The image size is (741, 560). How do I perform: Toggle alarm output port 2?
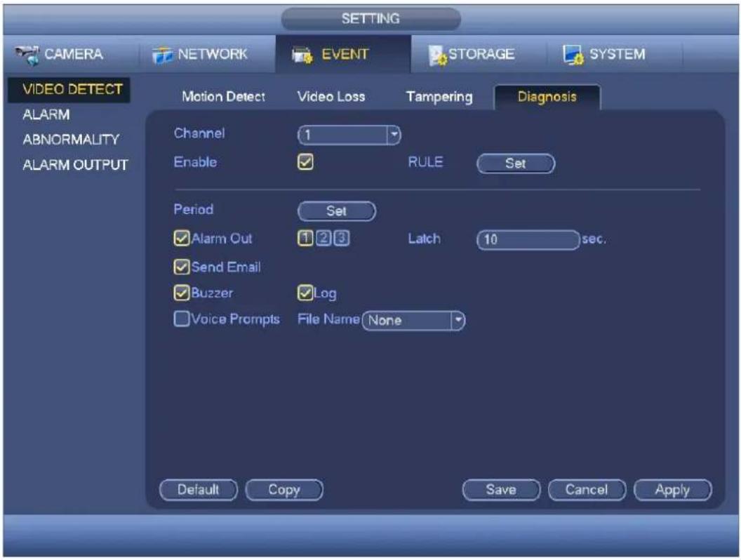coord(323,238)
